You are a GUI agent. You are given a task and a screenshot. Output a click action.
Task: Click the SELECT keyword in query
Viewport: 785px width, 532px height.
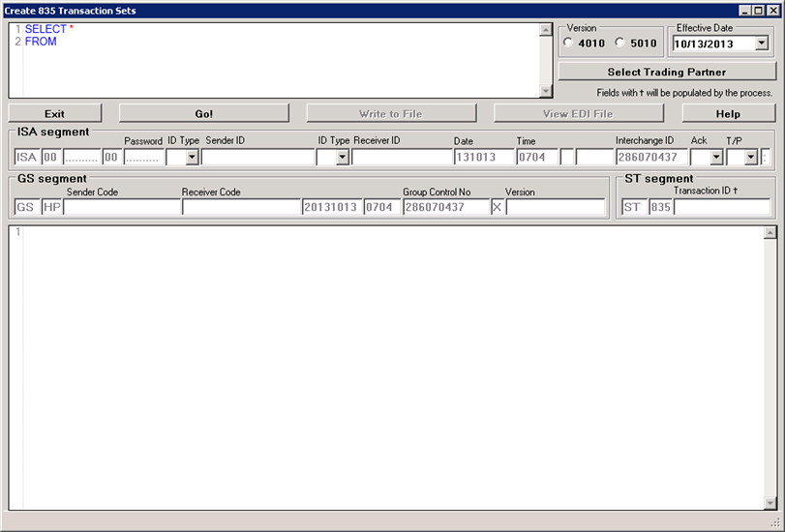click(x=45, y=29)
